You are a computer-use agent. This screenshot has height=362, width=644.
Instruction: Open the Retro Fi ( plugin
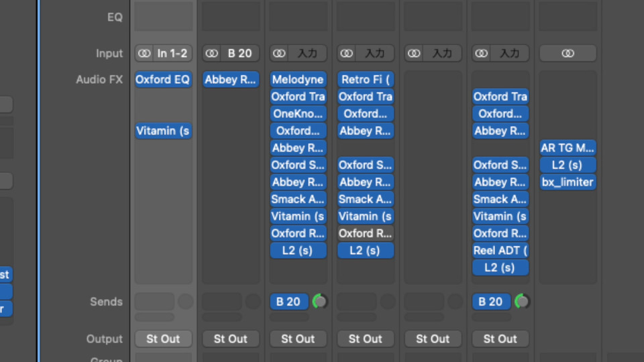tap(366, 79)
